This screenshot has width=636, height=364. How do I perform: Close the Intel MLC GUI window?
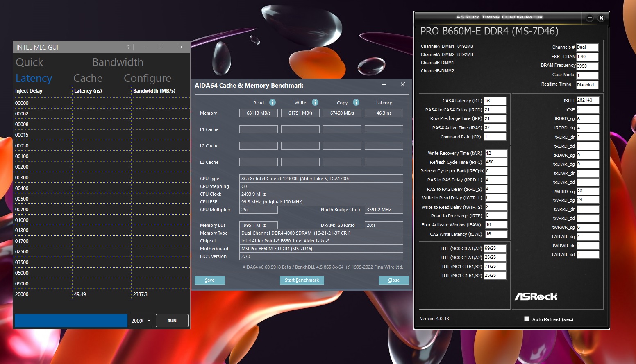pyautogui.click(x=181, y=47)
